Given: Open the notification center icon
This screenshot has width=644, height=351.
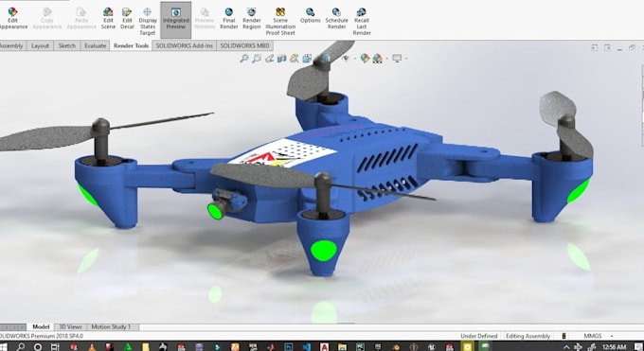Looking at the screenshot, I should (637, 347).
